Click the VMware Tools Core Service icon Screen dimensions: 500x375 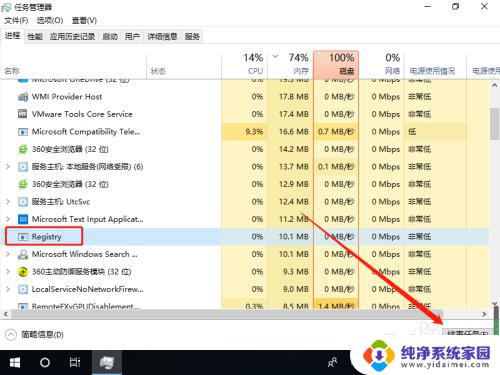point(23,114)
